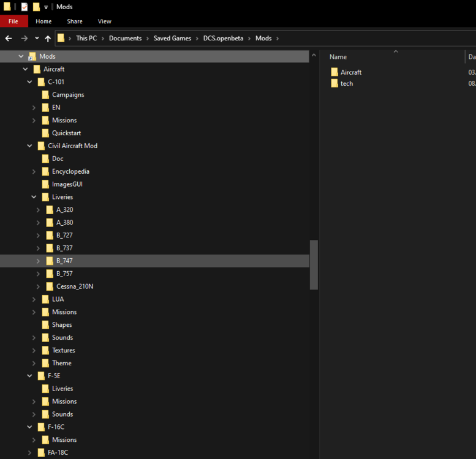Go up one folder level
Image resolution: width=476 pixels, height=459 pixels.
48,38
